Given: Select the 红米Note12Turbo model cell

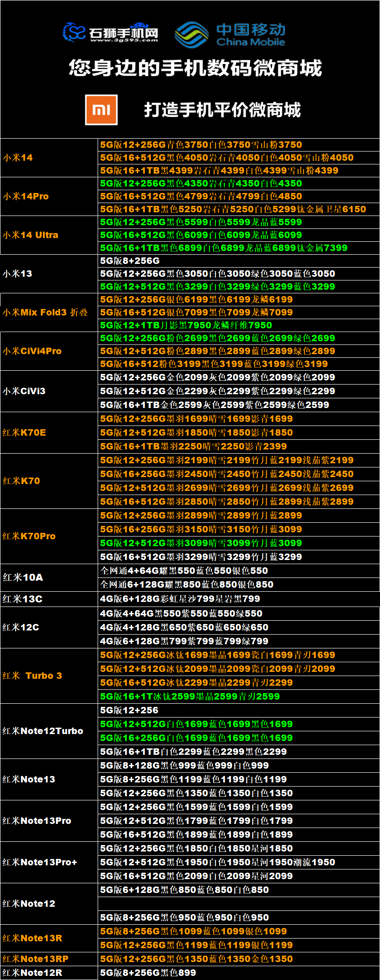Looking at the screenshot, I should [x=43, y=731].
